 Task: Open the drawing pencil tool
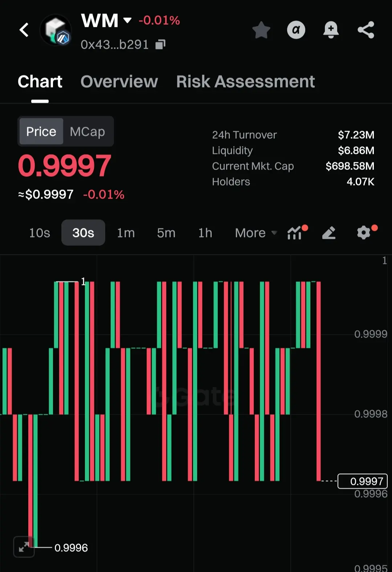coord(329,233)
